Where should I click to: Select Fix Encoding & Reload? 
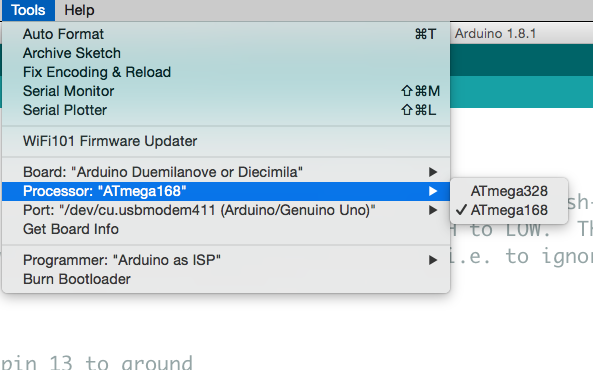[x=226, y=72]
